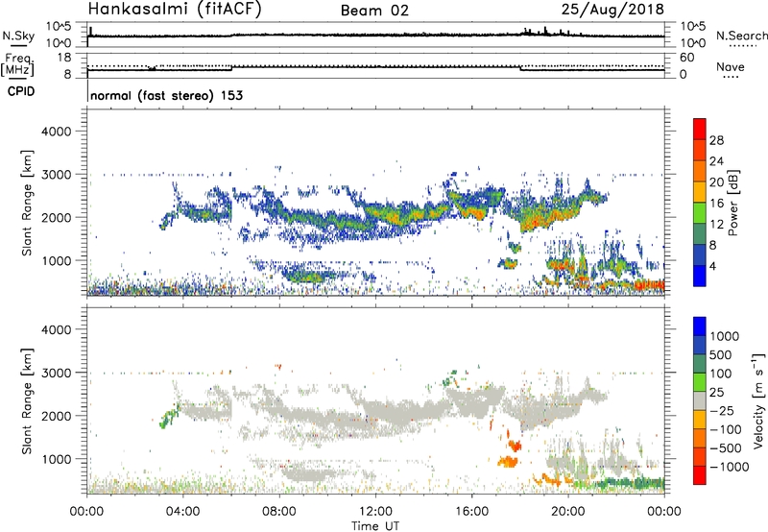This screenshot has height=532, width=768.
Task: Click the "Hankasalmi (fitACF)" plot title
Action: pos(175,9)
